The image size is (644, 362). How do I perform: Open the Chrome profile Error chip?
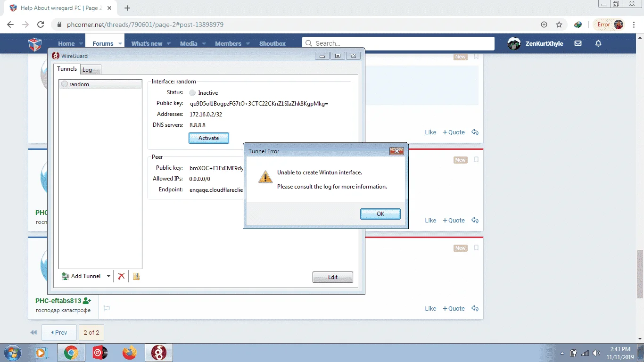coord(609,25)
